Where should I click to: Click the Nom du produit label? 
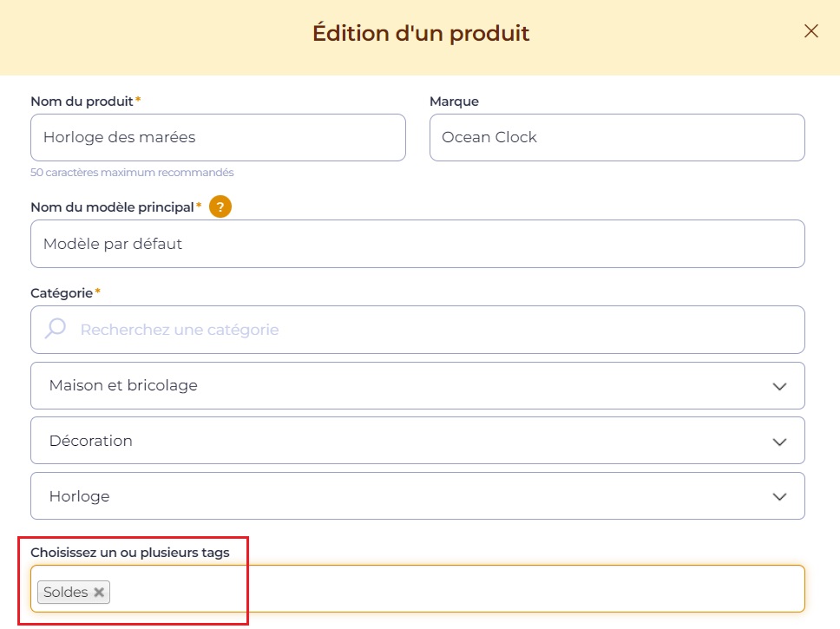click(x=82, y=102)
